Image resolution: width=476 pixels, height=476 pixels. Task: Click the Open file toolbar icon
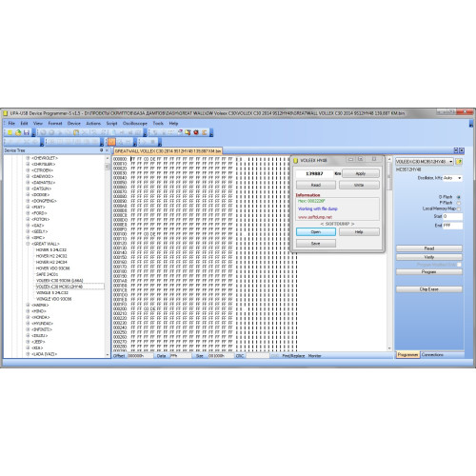coord(18,132)
